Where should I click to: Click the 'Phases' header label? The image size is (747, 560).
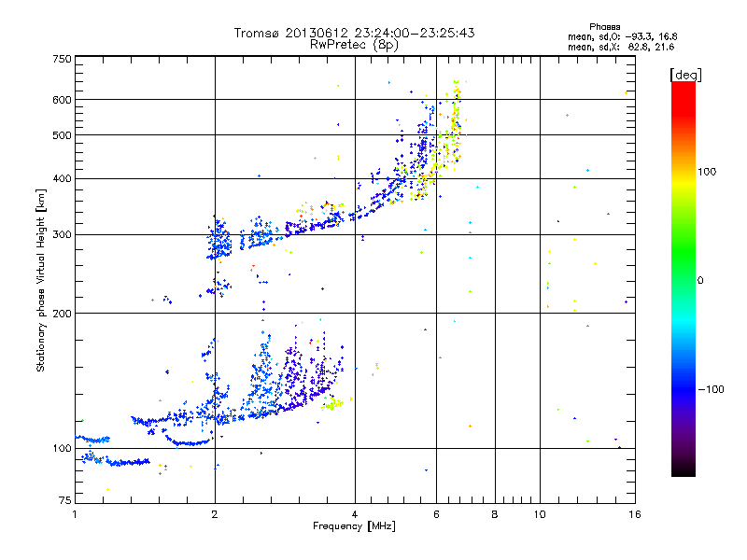click(604, 27)
